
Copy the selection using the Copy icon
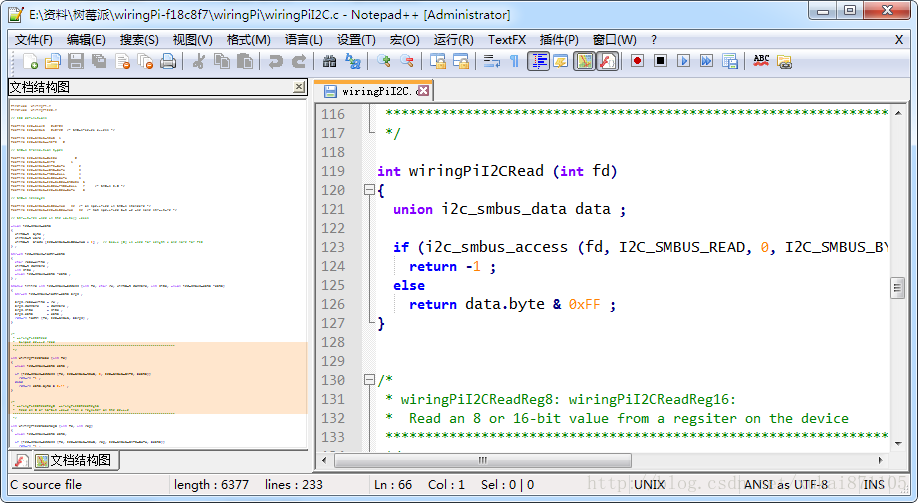(222, 61)
